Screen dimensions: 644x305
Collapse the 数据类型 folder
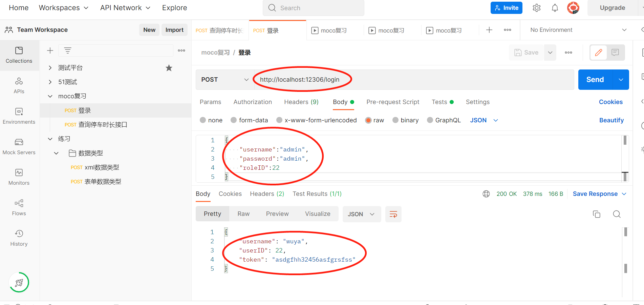[56, 153]
